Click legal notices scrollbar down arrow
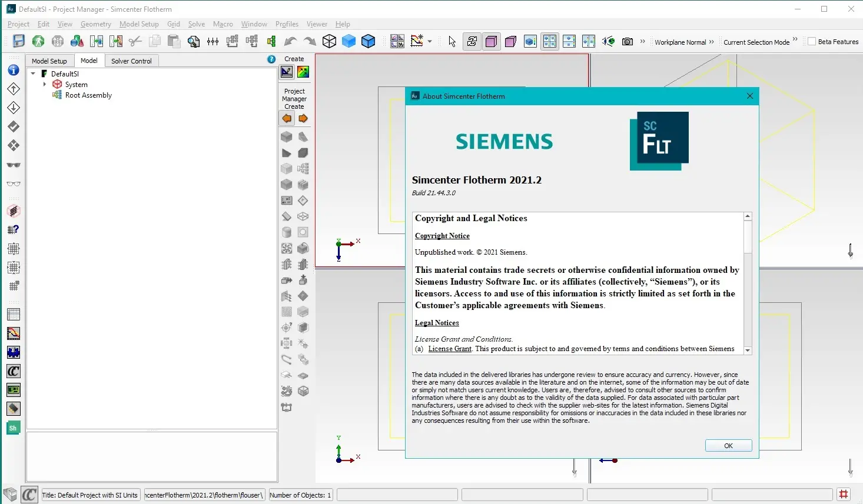This screenshot has height=504, width=863. 748,350
